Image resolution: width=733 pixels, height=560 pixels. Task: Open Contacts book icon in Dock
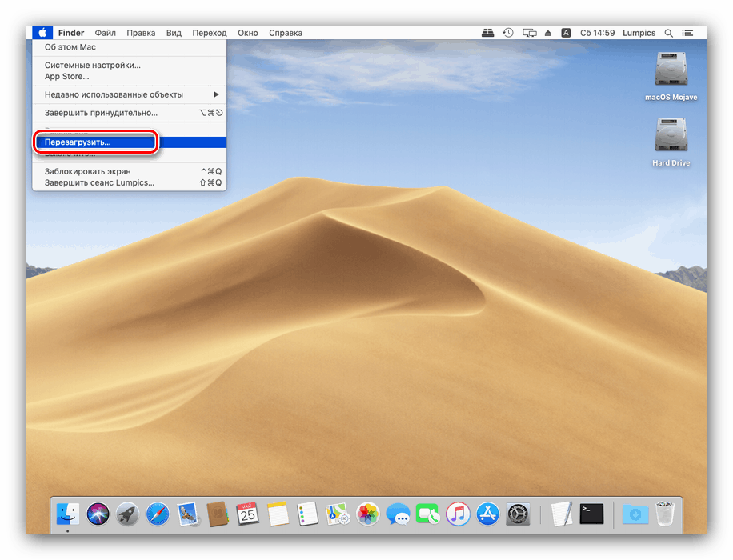218,514
